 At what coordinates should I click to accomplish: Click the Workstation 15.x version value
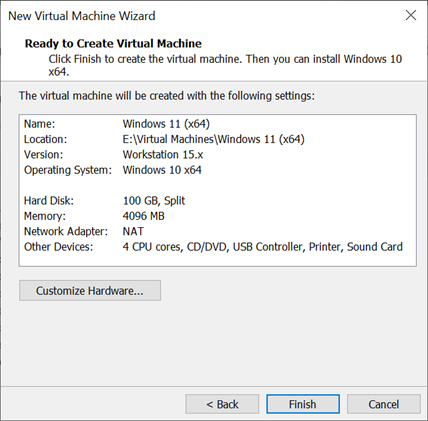(x=163, y=155)
